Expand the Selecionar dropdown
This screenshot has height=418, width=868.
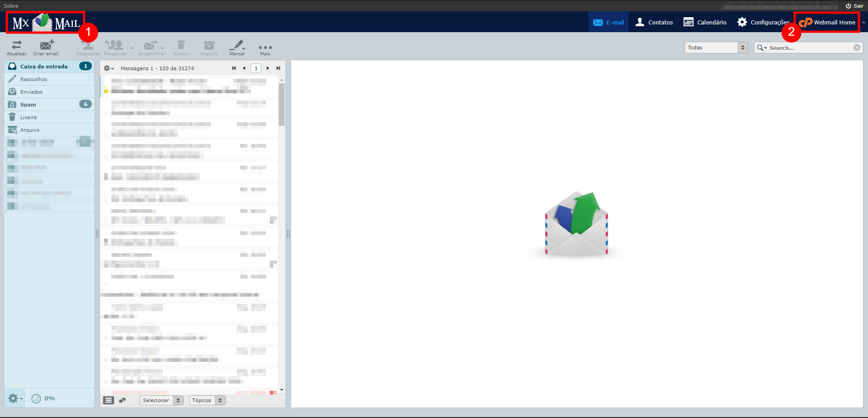tap(161, 400)
